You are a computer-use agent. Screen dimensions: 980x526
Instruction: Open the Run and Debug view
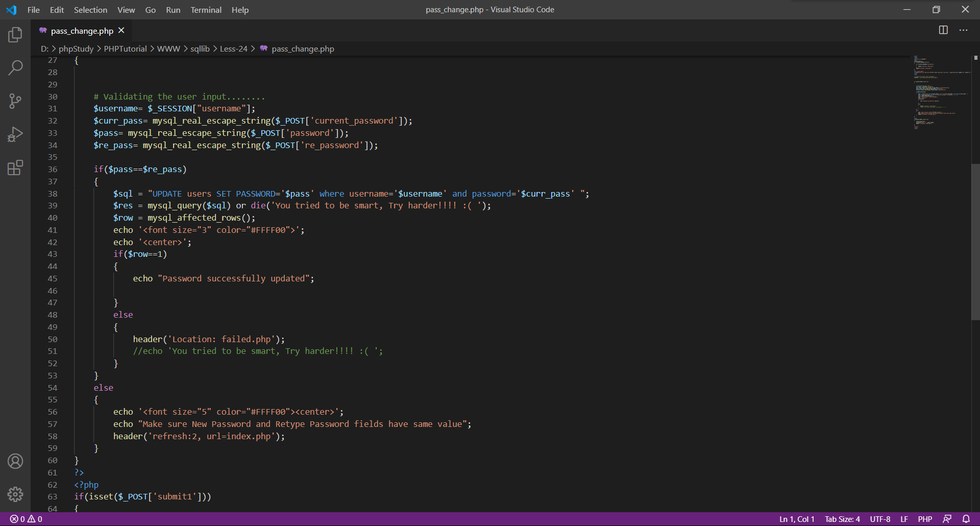(15, 134)
